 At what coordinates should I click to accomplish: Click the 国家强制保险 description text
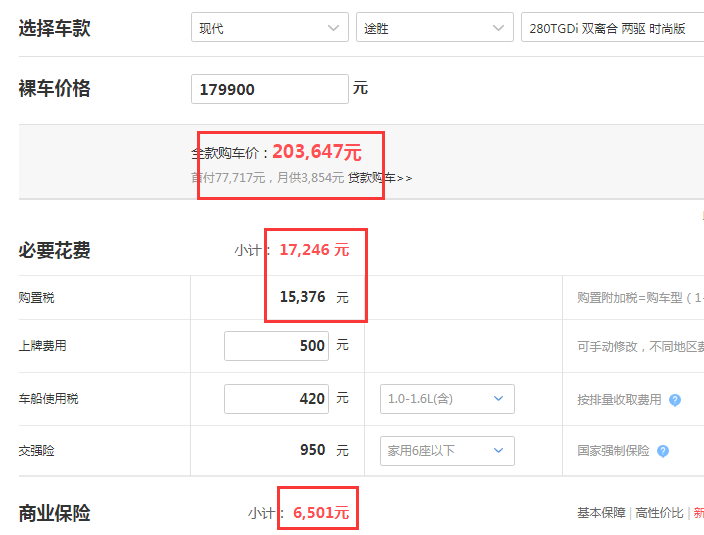point(613,451)
